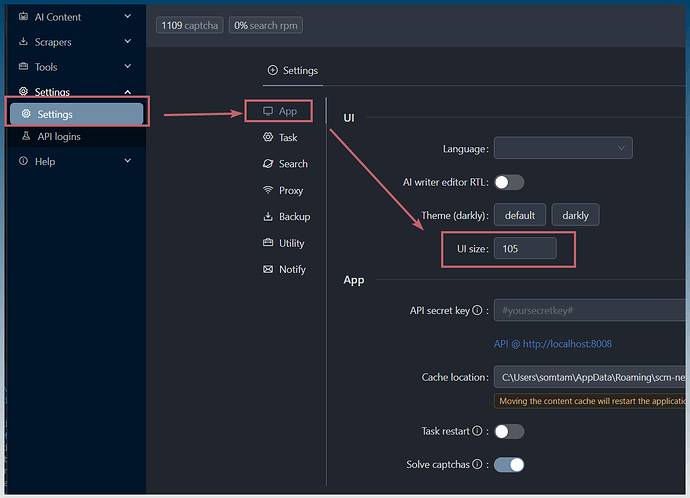Click the Tools sidebar label
Screen dimensions: 690x498
[x=46, y=67]
